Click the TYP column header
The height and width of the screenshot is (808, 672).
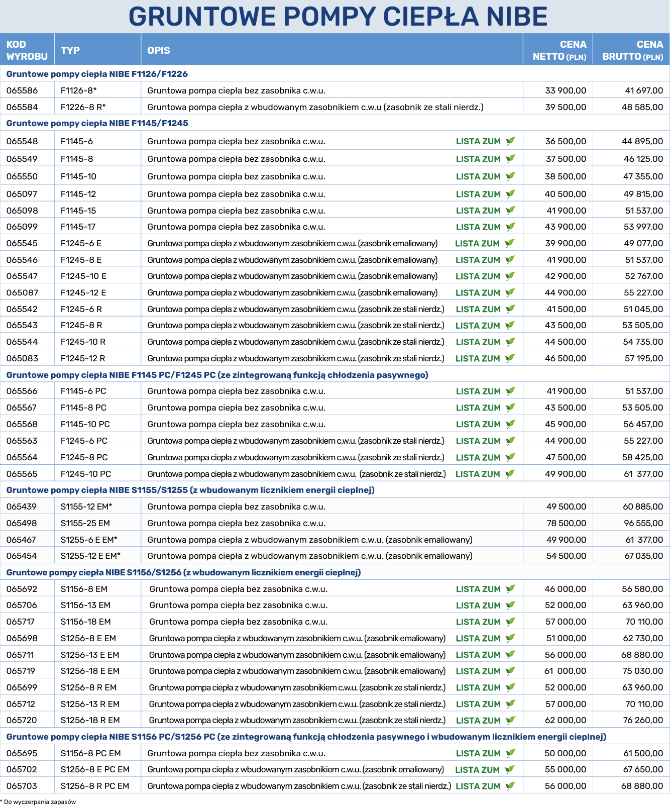70,50
